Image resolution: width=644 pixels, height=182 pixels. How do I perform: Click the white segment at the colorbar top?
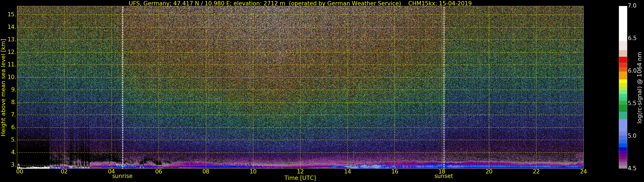tap(623, 23)
